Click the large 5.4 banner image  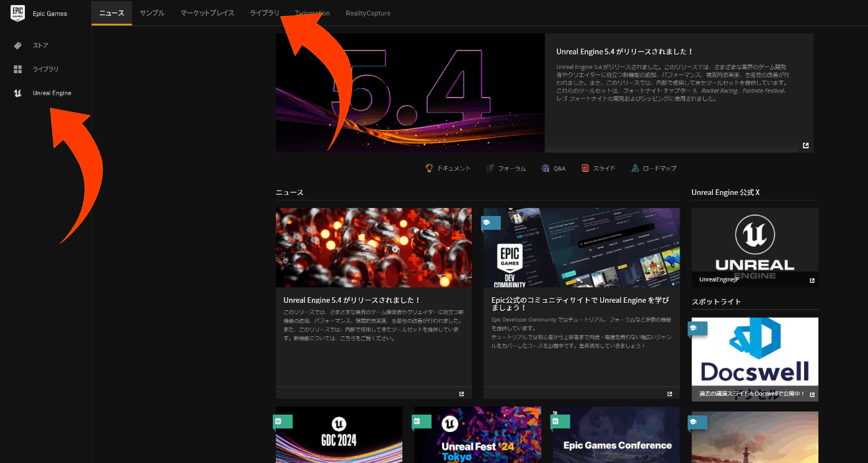410,93
